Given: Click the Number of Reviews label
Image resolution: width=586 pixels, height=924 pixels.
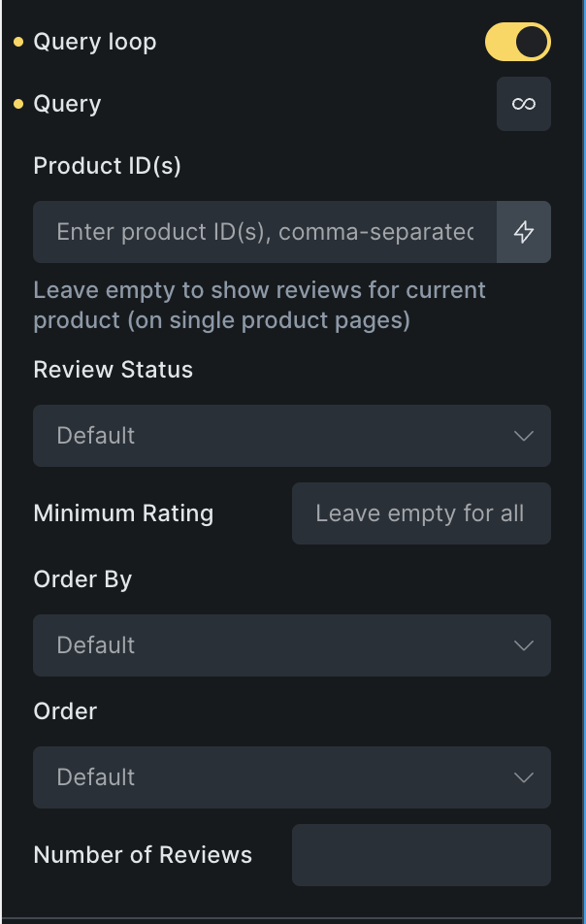Looking at the screenshot, I should [143, 855].
